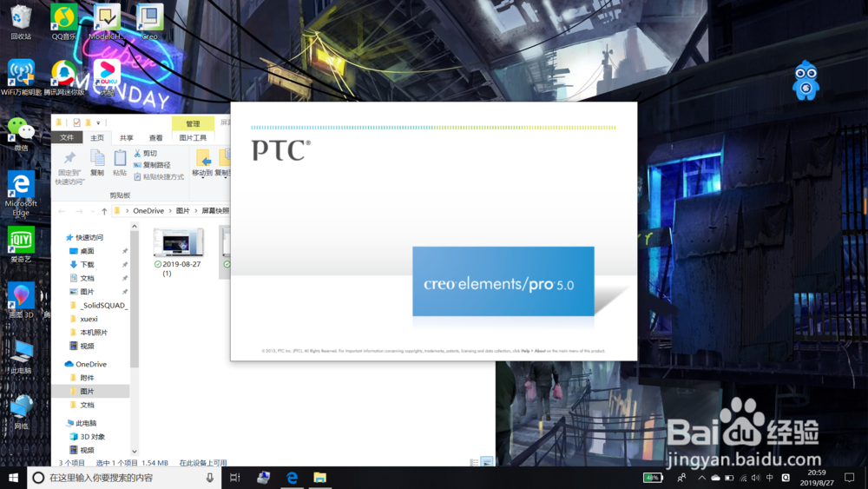The height and width of the screenshot is (489, 868).
Task: Open Edge from the taskbar
Action: pyautogui.click(x=292, y=478)
